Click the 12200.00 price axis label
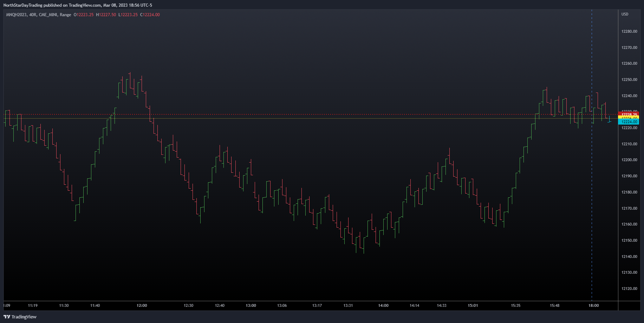The width and height of the screenshot is (644, 323). [629, 160]
